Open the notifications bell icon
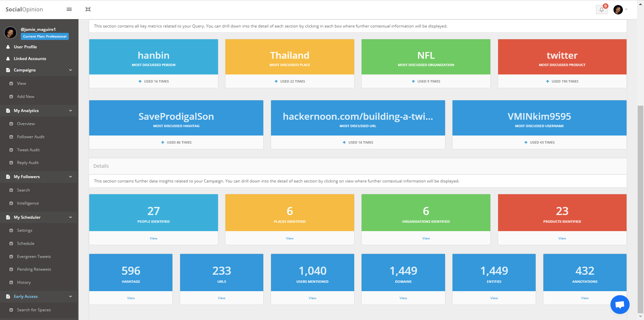 coord(601,10)
